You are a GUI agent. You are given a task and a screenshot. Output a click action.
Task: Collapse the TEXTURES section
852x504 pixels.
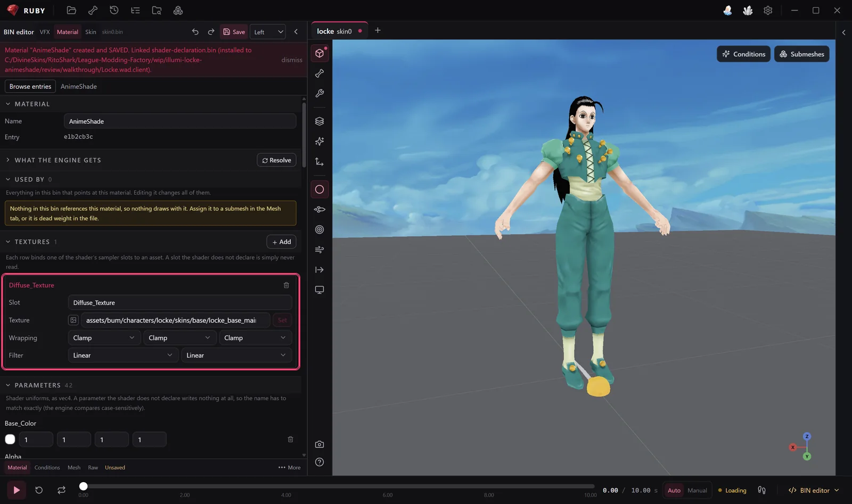point(8,242)
